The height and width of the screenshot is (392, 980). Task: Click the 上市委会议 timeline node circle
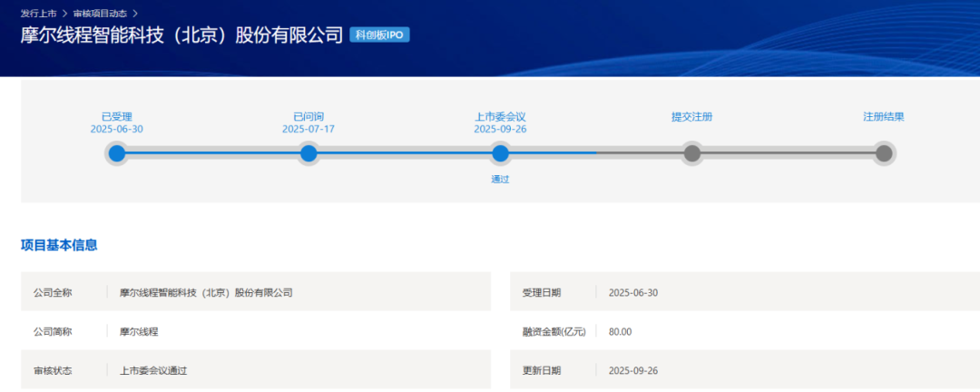click(x=500, y=153)
